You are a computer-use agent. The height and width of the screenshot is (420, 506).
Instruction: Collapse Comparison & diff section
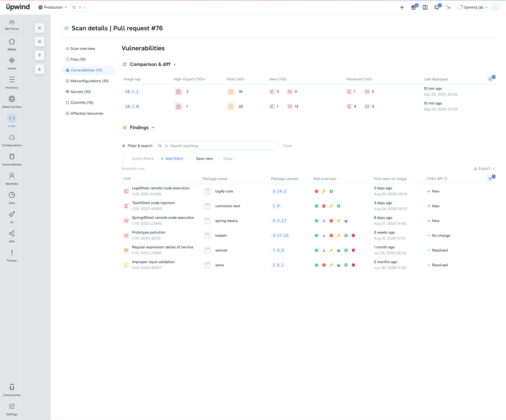175,64
